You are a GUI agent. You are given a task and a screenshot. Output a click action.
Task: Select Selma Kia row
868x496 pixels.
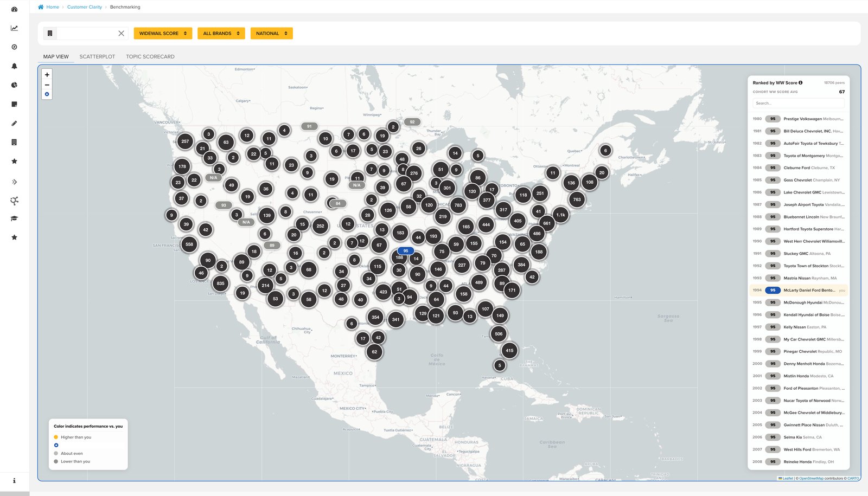799,437
